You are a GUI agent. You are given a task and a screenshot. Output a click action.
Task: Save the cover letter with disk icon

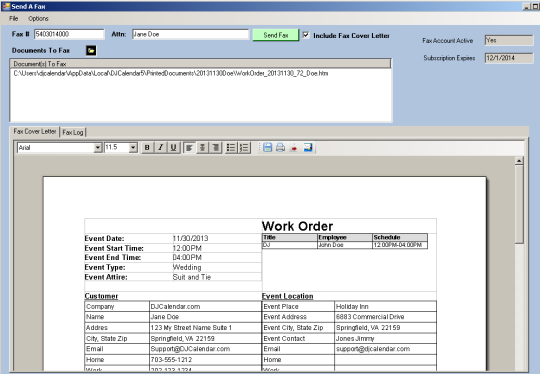pos(268,147)
